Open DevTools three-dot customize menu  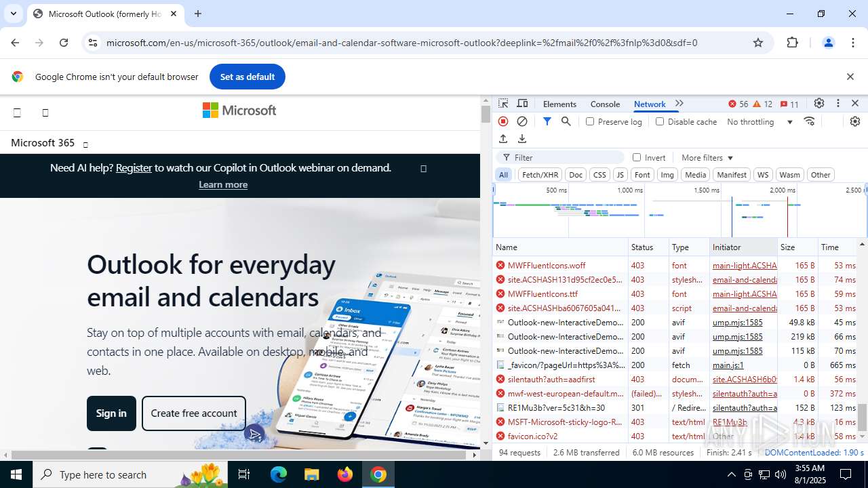pos(838,104)
